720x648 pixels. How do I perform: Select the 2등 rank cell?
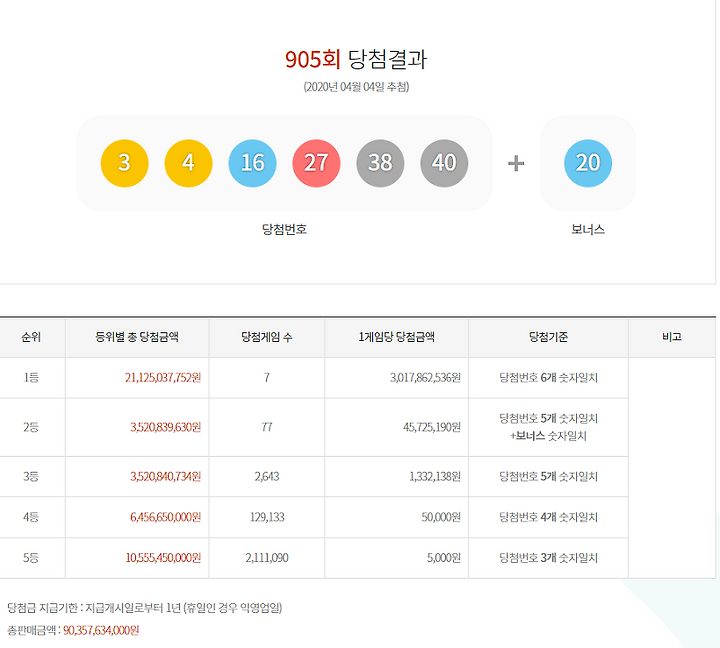coord(31,427)
